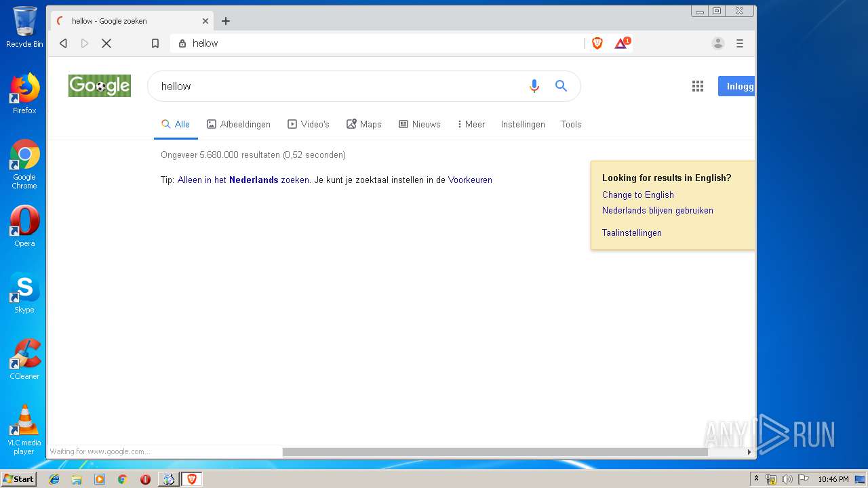Click the Brave taskbar button
868x488 pixels.
click(x=192, y=479)
